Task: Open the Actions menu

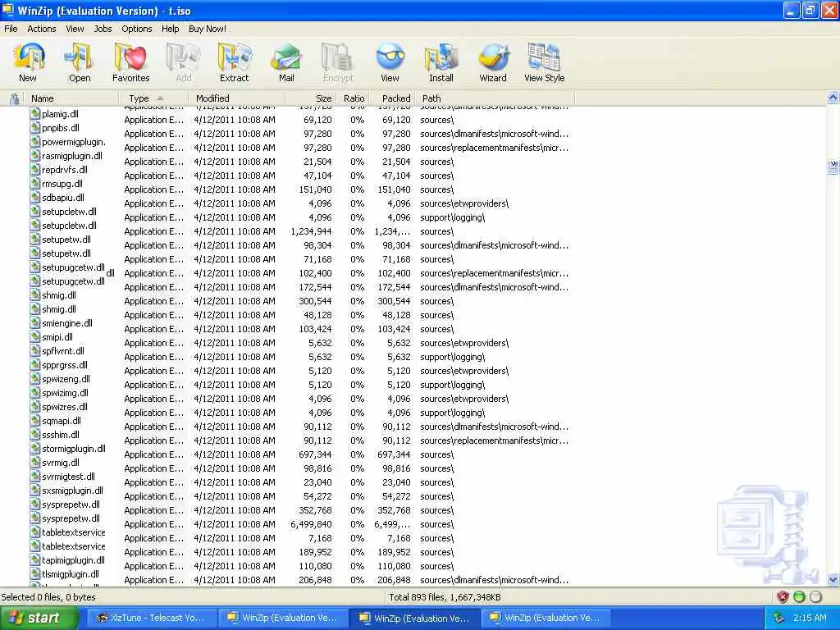Action: pos(41,29)
